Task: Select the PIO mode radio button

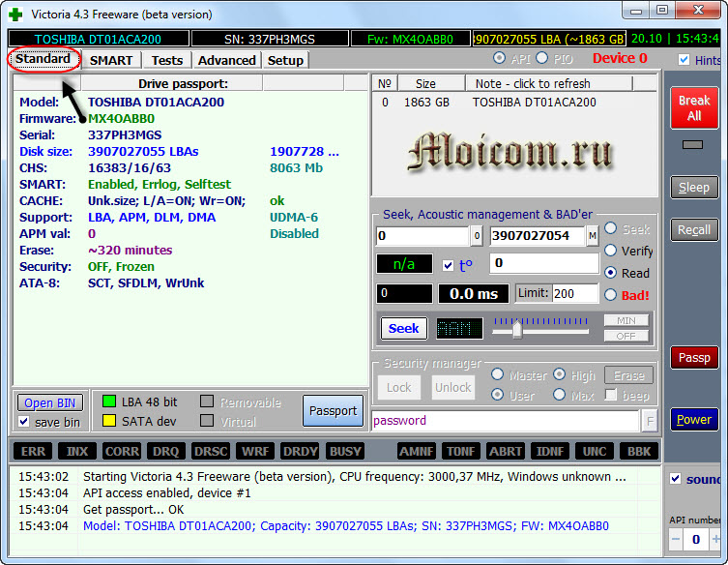Action: 541,59
